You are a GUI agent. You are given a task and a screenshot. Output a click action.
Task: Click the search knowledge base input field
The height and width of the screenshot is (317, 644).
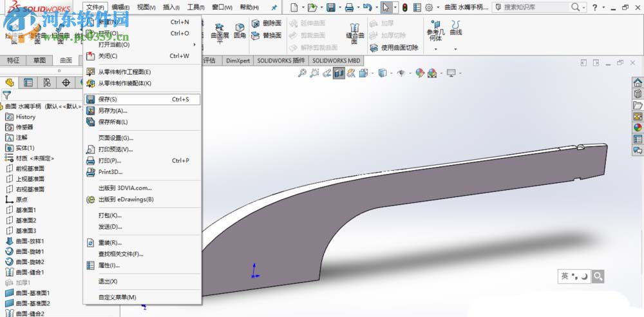point(536,7)
